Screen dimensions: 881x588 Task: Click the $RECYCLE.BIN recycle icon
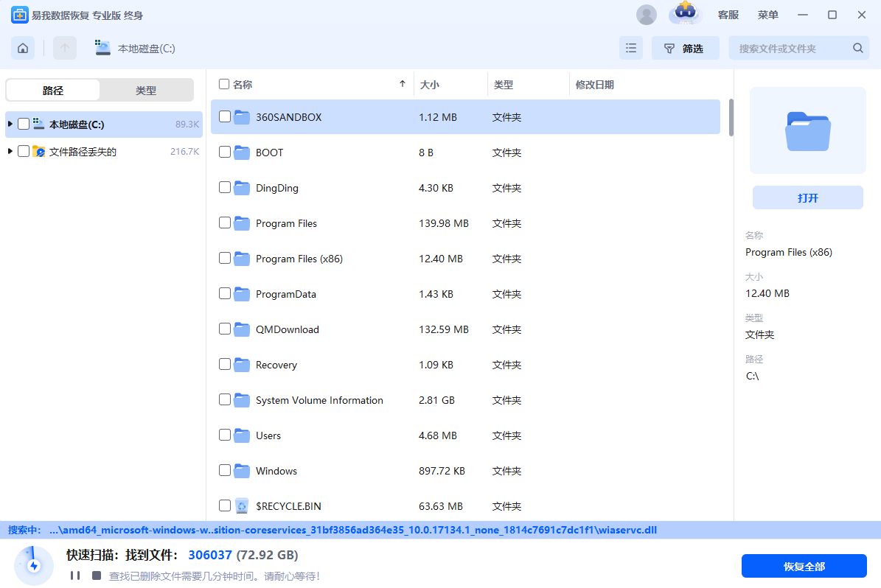click(x=242, y=506)
